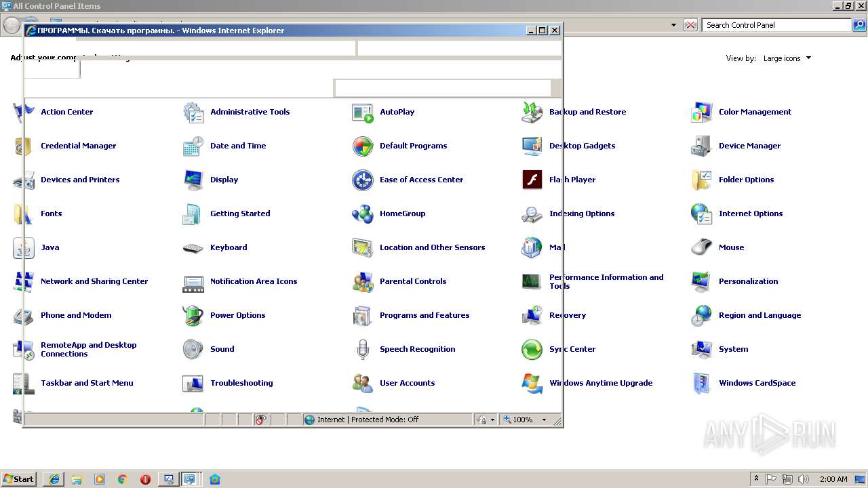
Task: Open Flash Player icon
Action: point(532,180)
